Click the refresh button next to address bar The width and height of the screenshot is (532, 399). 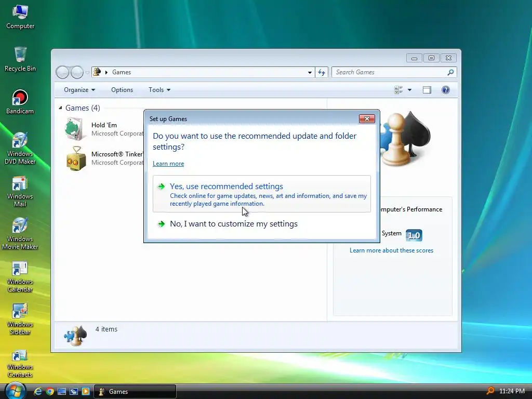pos(321,72)
